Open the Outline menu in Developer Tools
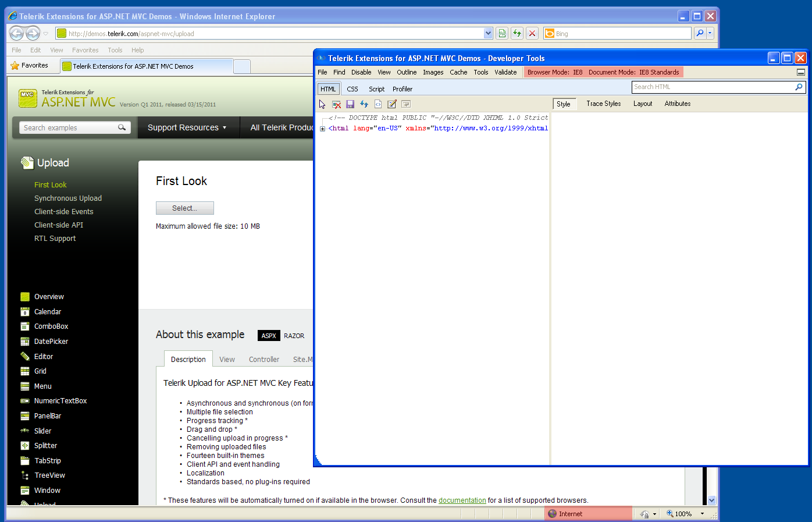Image resolution: width=812 pixels, height=522 pixels. 407,72
